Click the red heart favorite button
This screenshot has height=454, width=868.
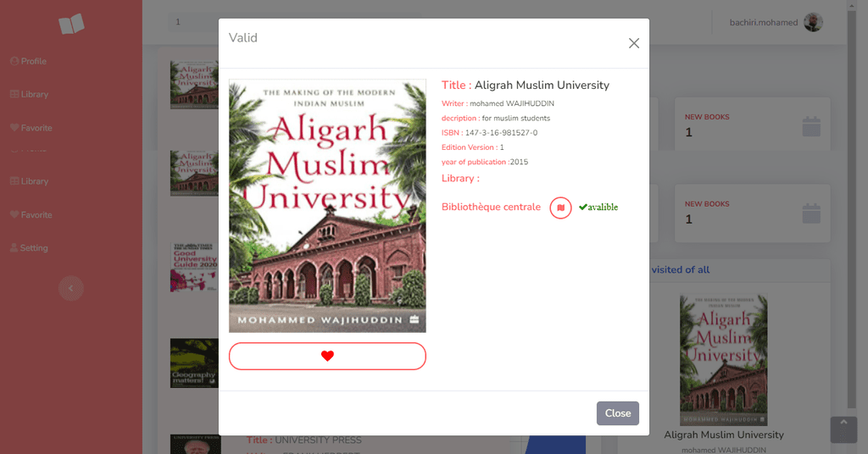pyautogui.click(x=327, y=356)
